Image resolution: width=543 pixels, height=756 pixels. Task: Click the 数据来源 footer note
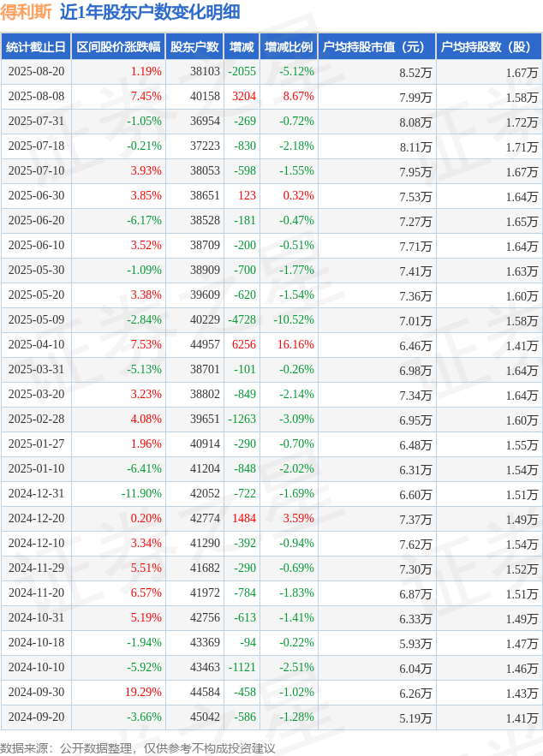coord(137,748)
